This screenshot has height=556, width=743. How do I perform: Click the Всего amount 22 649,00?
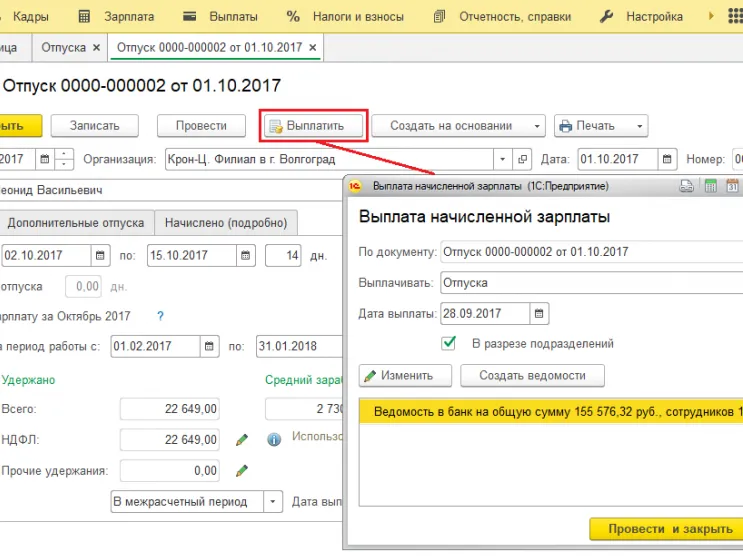(x=170, y=409)
